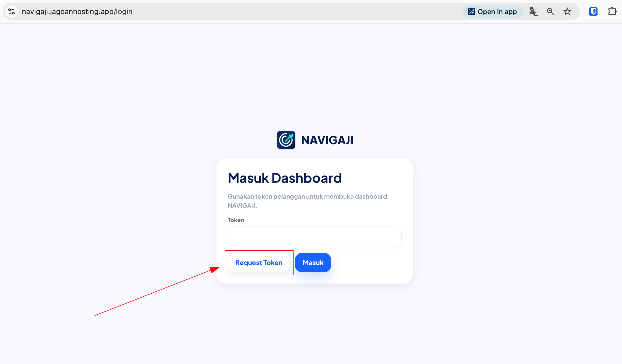The width and height of the screenshot is (622, 364).
Task: Click the 'Gunakan token pelanggan' description text
Action: pyautogui.click(x=307, y=201)
